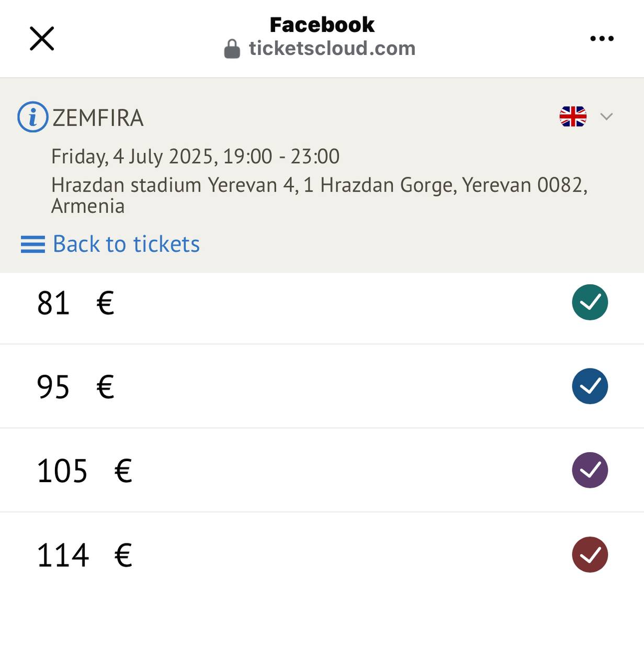Toggle the green 81 € checkmark
The image size is (644, 670).
point(590,303)
